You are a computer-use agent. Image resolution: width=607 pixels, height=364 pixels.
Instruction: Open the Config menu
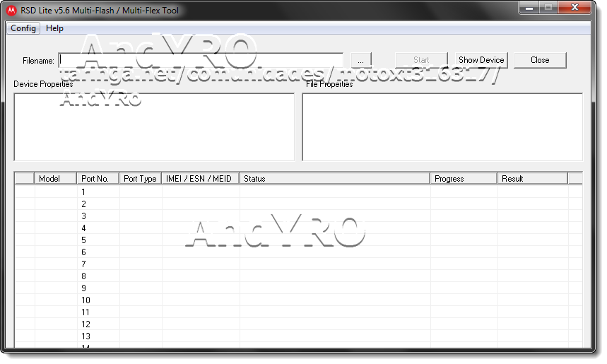coord(23,28)
